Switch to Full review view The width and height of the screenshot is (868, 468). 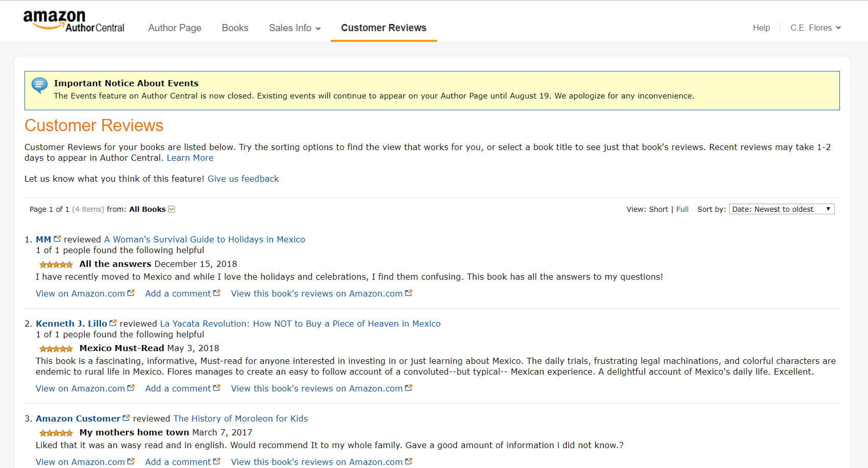pos(682,209)
